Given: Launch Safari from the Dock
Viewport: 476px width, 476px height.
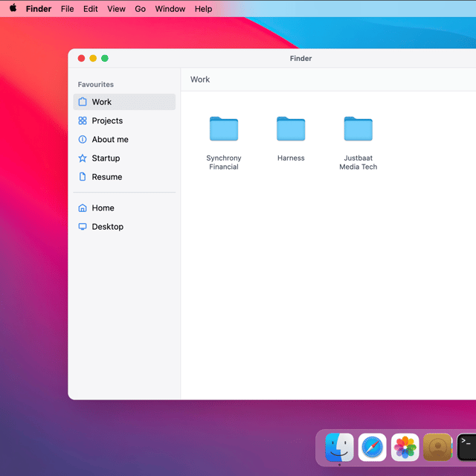Looking at the screenshot, I should pos(372,447).
